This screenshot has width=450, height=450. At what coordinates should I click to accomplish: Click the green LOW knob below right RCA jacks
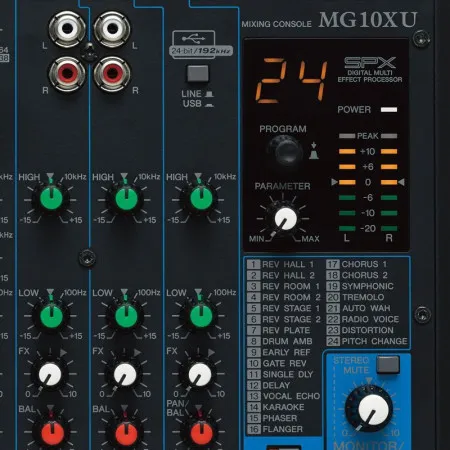coord(126,315)
